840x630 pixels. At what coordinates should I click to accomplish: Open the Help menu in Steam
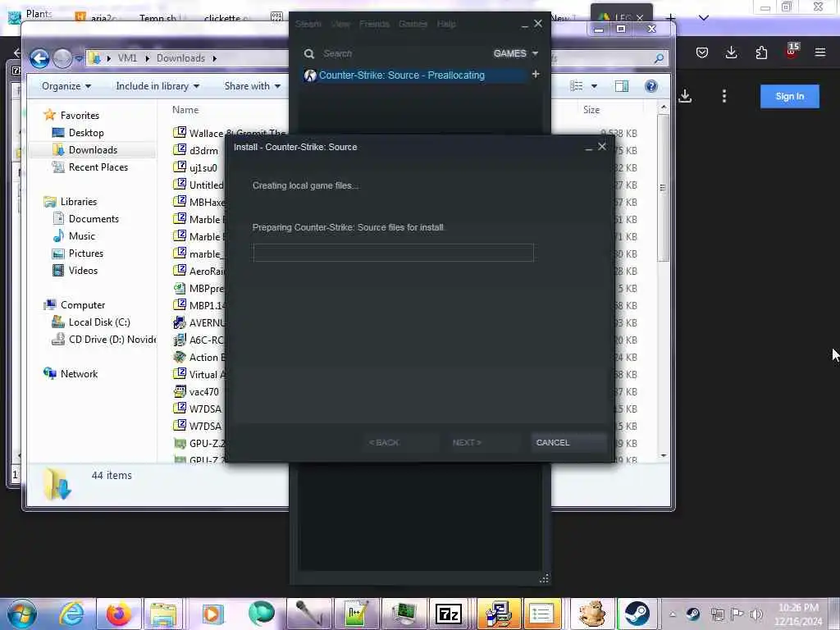(x=446, y=24)
